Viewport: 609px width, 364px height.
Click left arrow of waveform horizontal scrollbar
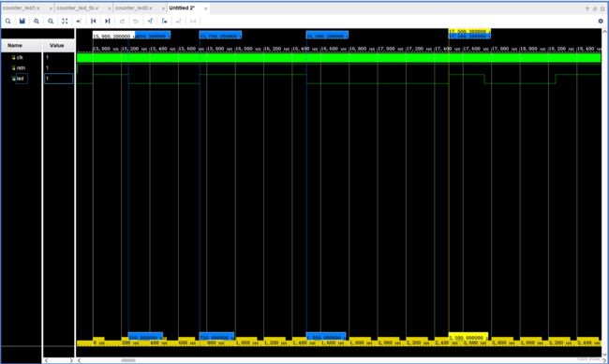pos(80,360)
